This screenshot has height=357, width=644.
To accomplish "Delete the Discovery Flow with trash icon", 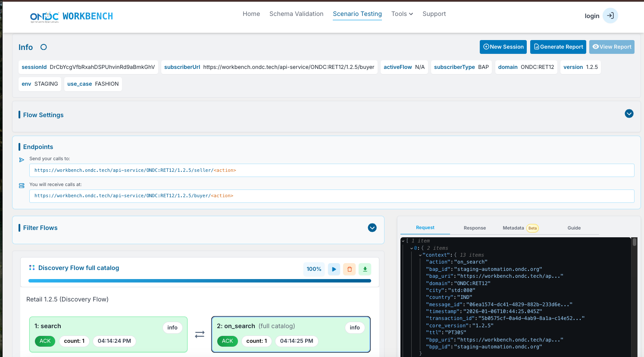I will (x=350, y=269).
